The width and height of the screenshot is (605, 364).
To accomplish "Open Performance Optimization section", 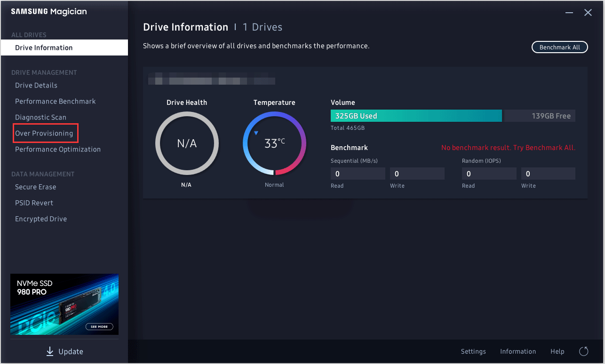I will 58,149.
